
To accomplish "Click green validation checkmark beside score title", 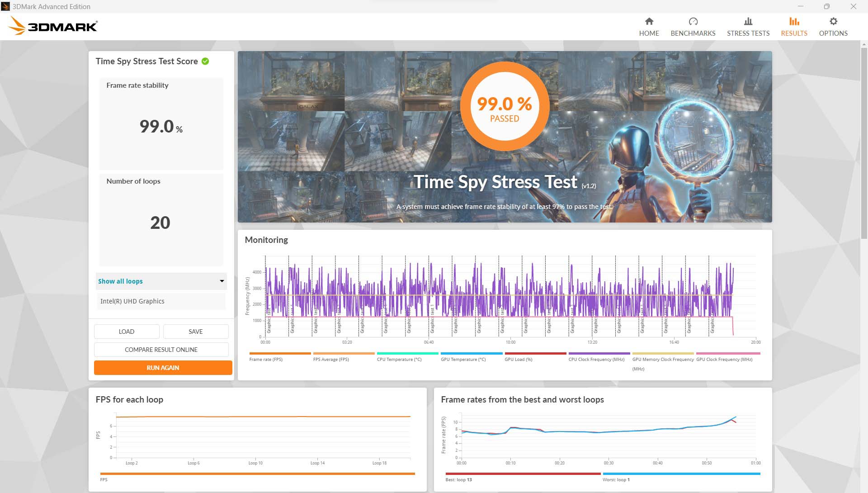I will click(x=205, y=61).
